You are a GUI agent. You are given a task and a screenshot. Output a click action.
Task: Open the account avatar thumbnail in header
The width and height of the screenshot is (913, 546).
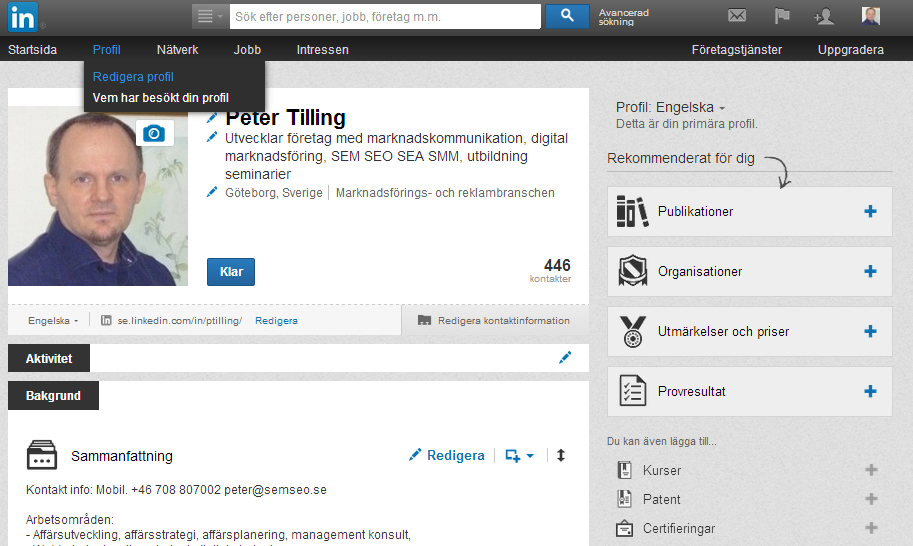coord(870,16)
